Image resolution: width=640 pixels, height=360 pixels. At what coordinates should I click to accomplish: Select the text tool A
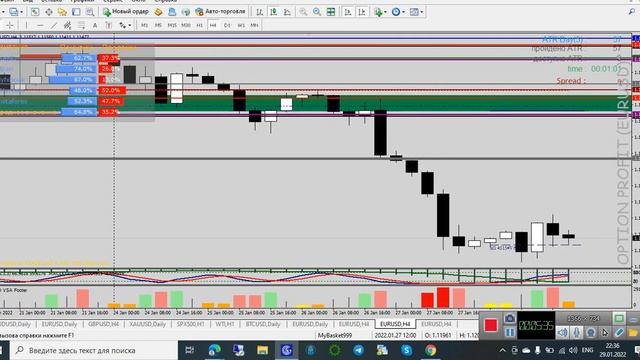point(95,25)
